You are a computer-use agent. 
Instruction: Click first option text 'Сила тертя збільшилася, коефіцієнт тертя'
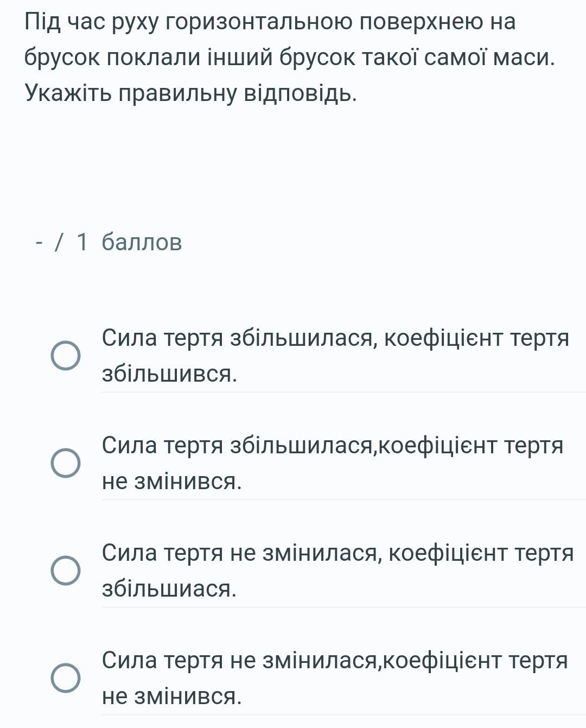[335, 338]
